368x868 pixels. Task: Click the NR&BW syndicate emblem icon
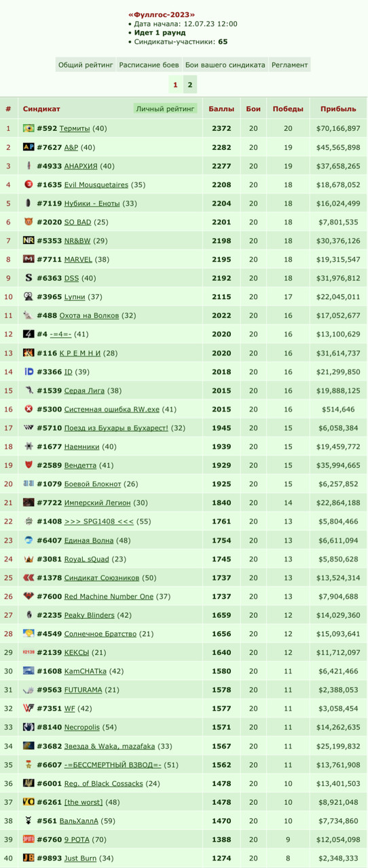click(29, 240)
